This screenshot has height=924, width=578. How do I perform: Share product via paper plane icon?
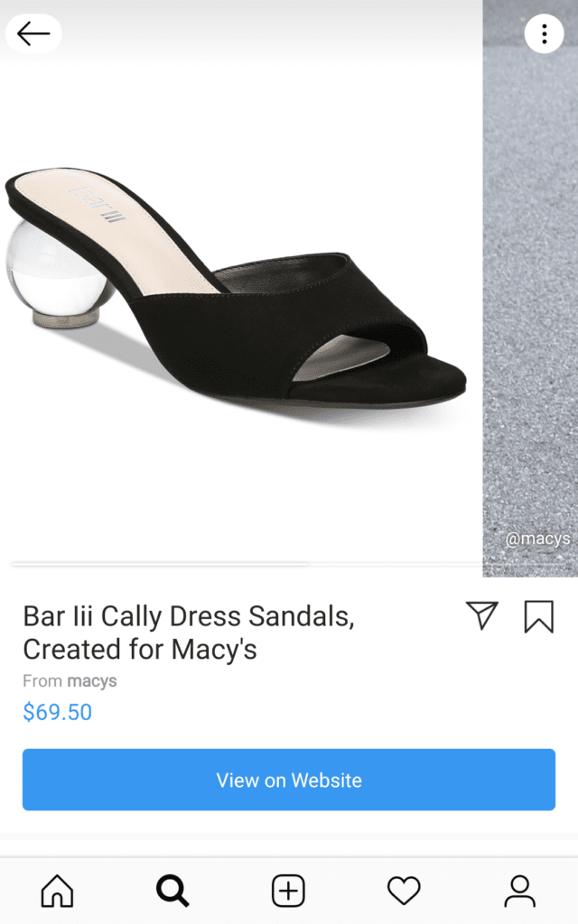[482, 615]
